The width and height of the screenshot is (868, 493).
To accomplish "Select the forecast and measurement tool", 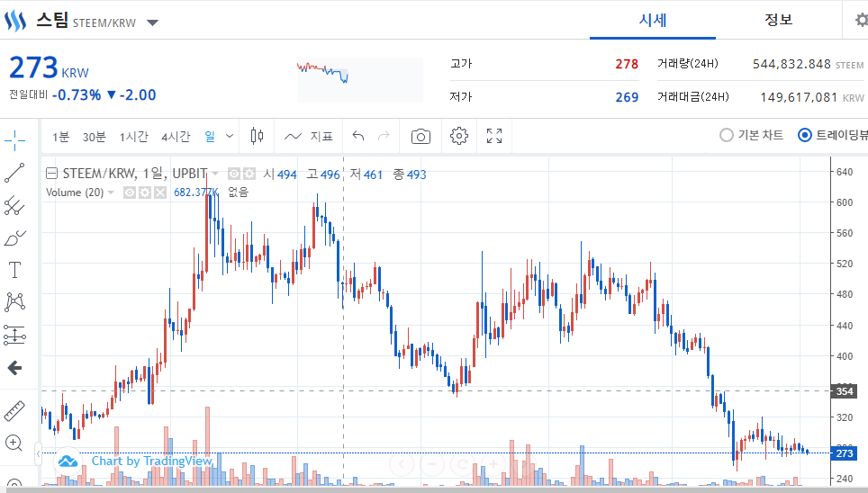I will 14,335.
